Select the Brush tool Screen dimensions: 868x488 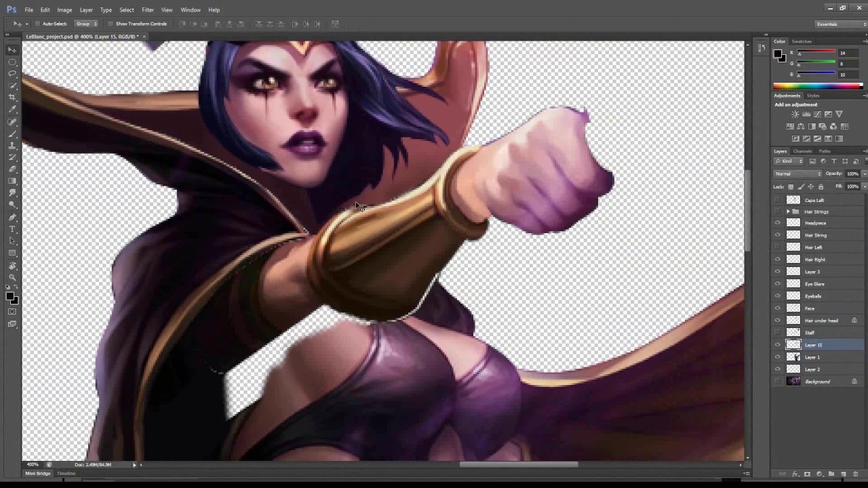12,134
